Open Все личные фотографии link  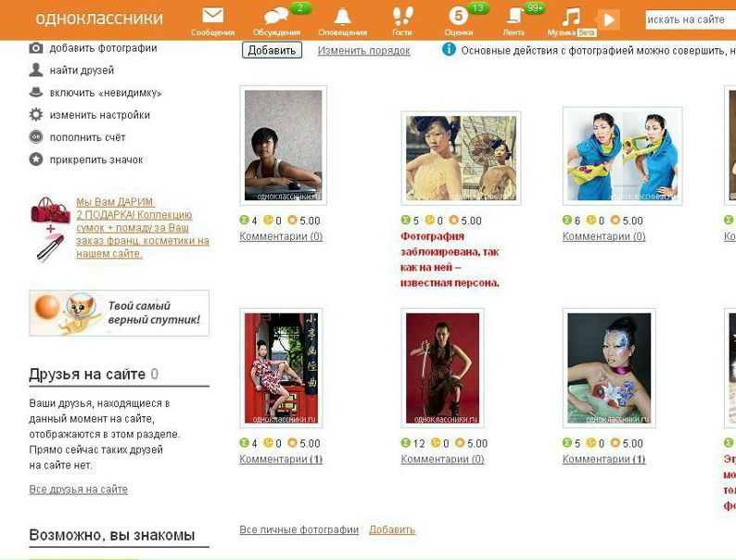point(298,530)
